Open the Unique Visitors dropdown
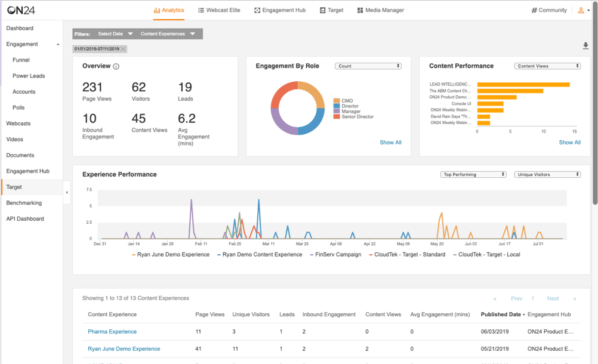598x364 pixels. tap(547, 175)
